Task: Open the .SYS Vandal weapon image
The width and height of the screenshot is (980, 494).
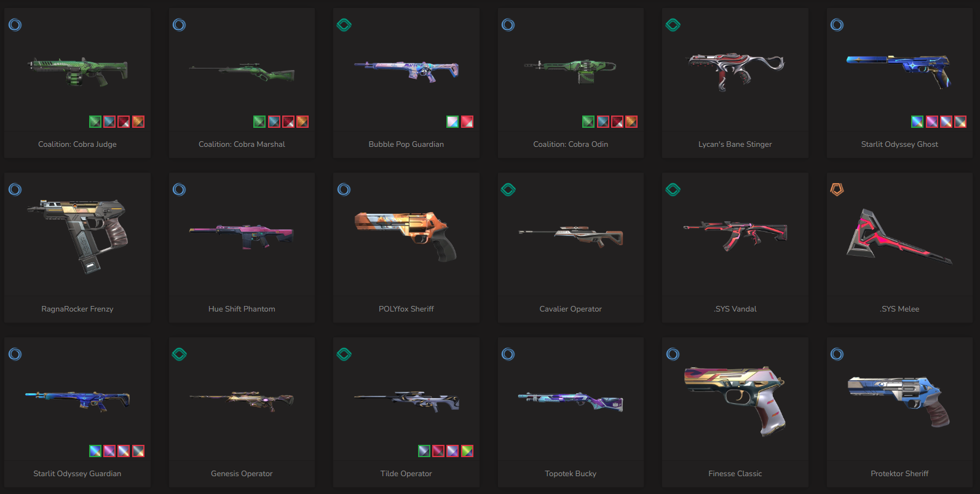Action: 735,236
